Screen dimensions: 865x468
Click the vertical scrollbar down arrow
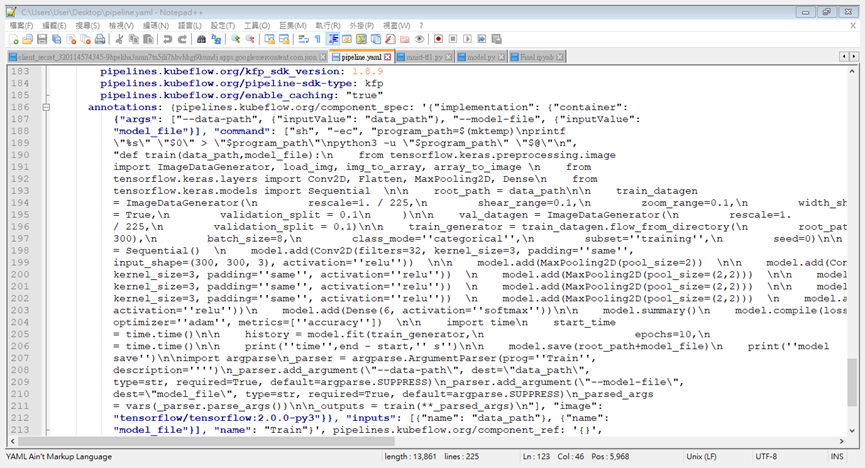click(x=852, y=430)
